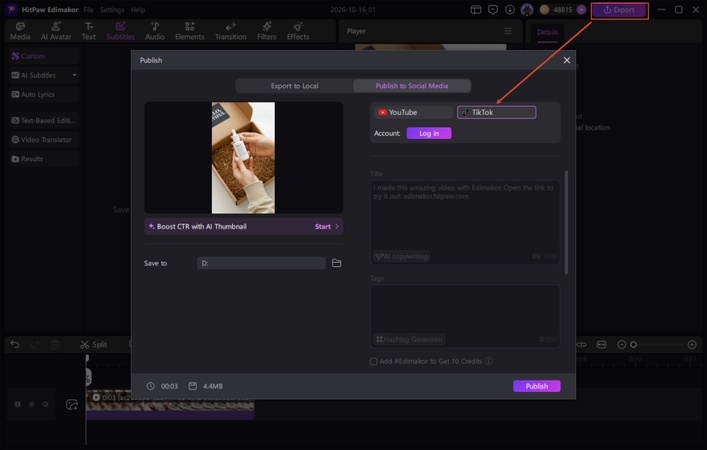Open the download center icon
707x450 pixels.
pos(510,9)
